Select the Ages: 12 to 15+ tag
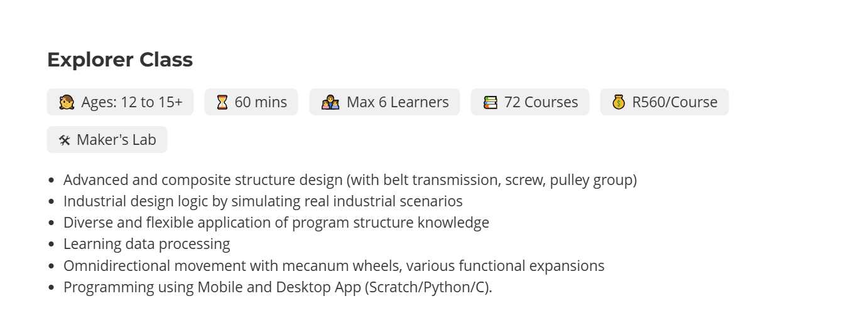868x328 pixels. point(121,102)
